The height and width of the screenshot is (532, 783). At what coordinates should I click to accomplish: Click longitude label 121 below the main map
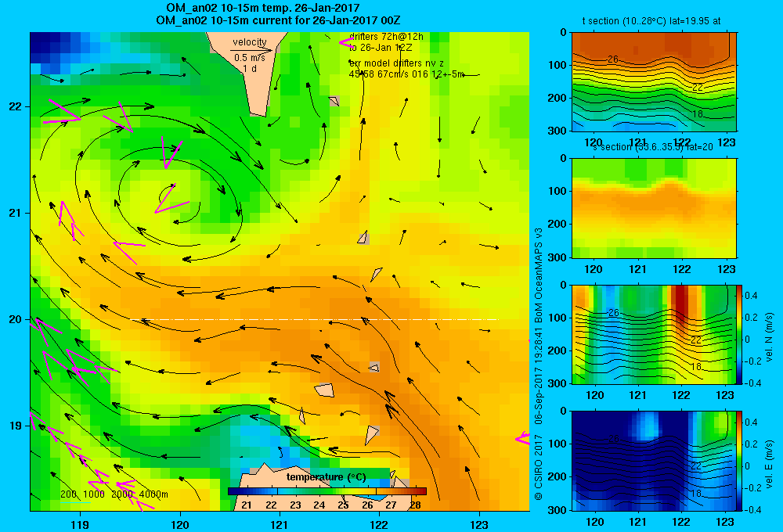pyautogui.click(x=280, y=525)
